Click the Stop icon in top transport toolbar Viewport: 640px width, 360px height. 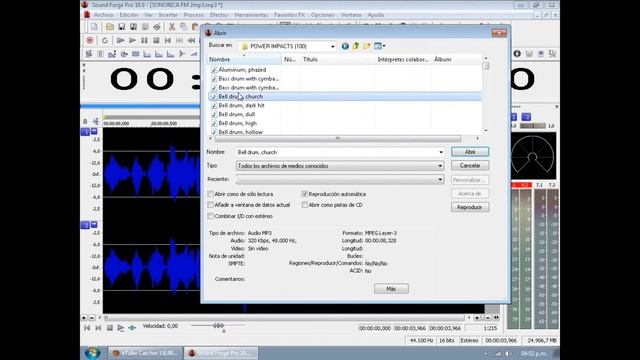[156, 40]
